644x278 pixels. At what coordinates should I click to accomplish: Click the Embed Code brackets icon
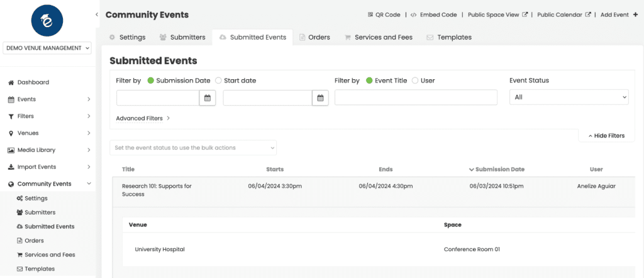tap(414, 15)
